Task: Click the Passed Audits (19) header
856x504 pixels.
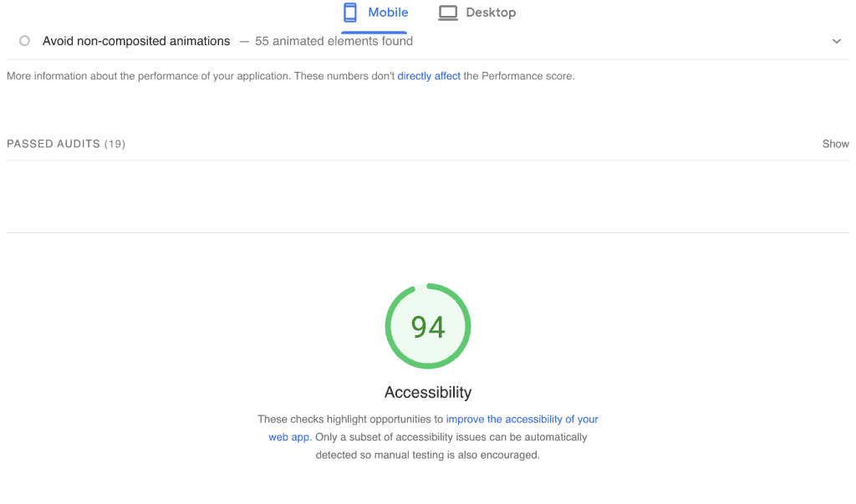Action: [65, 143]
